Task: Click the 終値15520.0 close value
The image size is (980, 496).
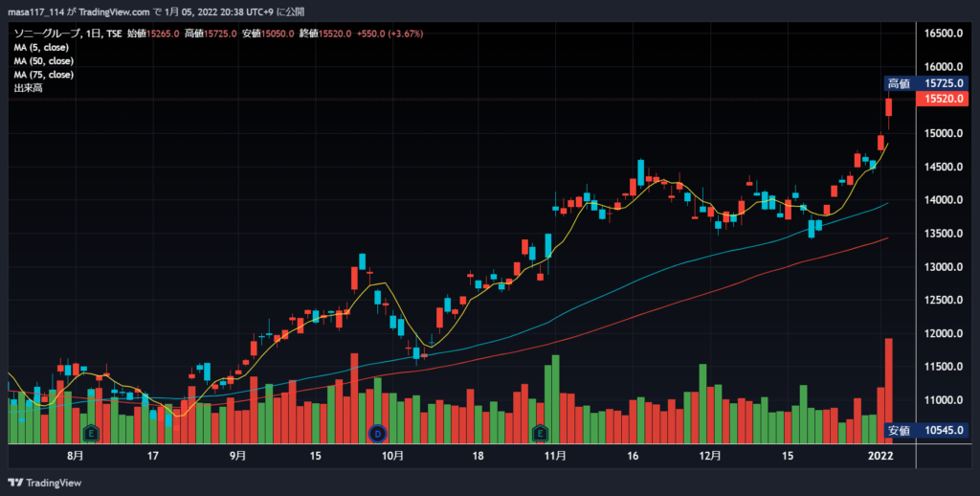Action: (x=325, y=34)
